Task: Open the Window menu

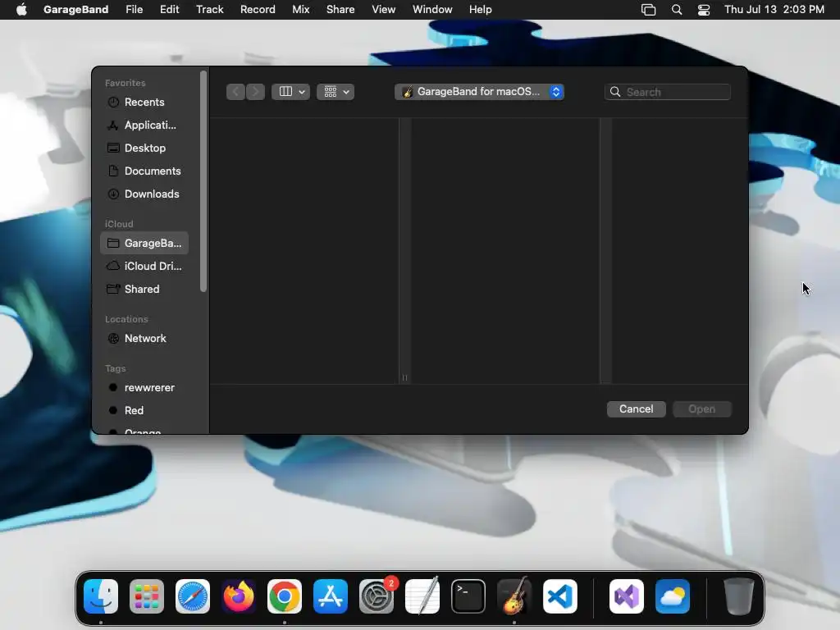Action: click(432, 10)
